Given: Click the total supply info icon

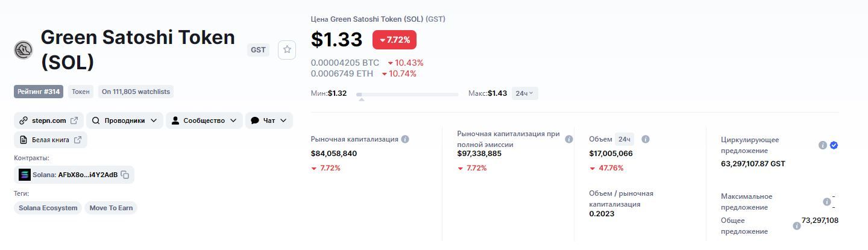Looking at the screenshot, I should click(x=796, y=226).
